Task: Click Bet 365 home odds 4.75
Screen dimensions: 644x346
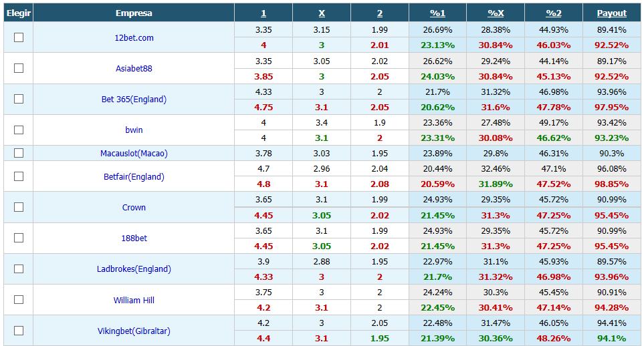Action: pyautogui.click(x=263, y=107)
